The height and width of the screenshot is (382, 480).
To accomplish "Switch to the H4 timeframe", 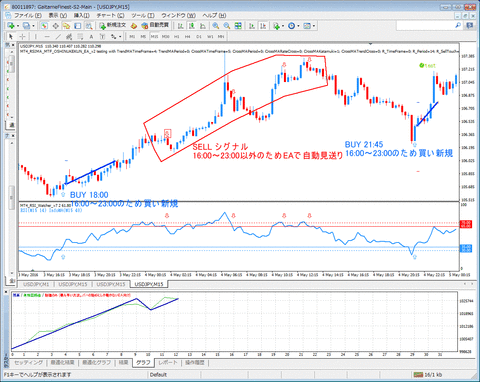I will tap(188, 37).
